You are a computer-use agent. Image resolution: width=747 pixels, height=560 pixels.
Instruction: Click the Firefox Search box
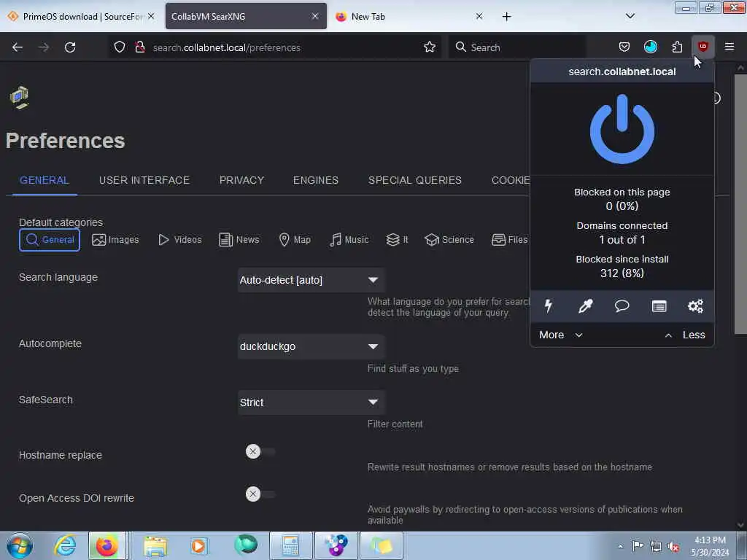[x=517, y=47]
